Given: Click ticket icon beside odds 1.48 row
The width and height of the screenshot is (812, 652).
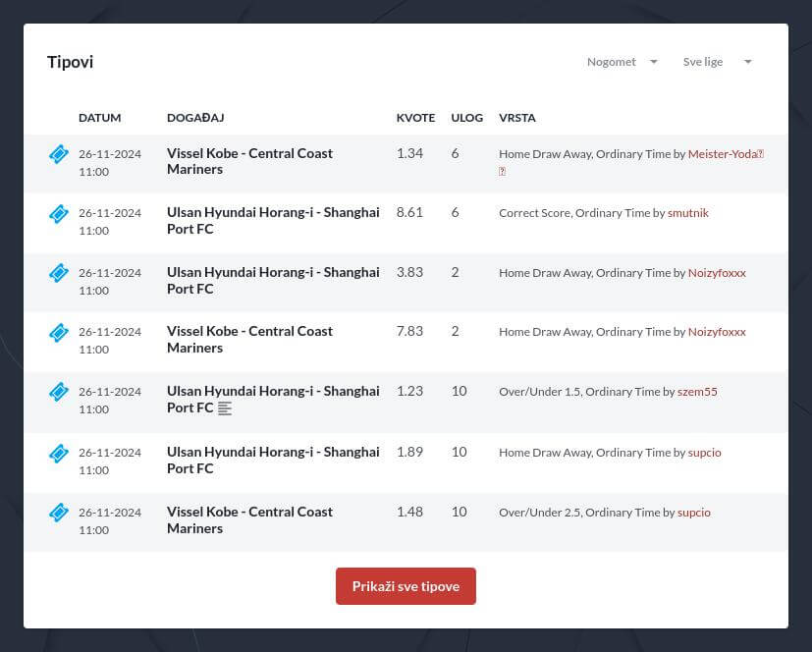Looking at the screenshot, I should tap(59, 513).
